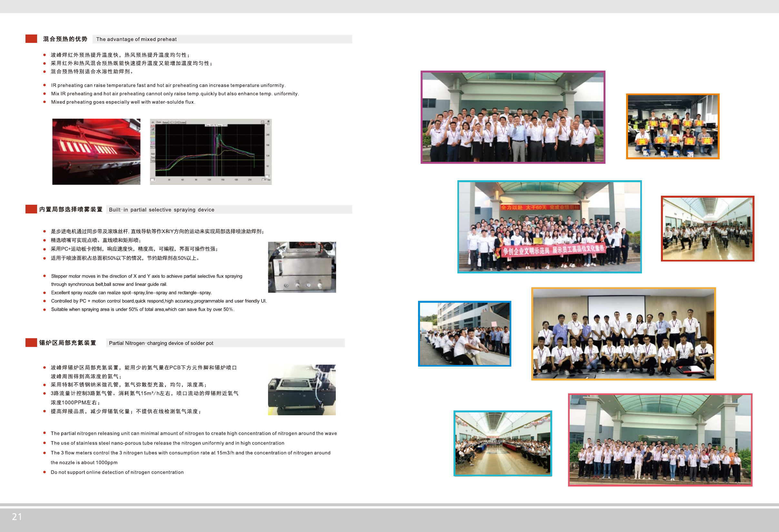Select the blue-framed tug-of-war photo
This screenshot has width=779, height=532.
pos(464,334)
